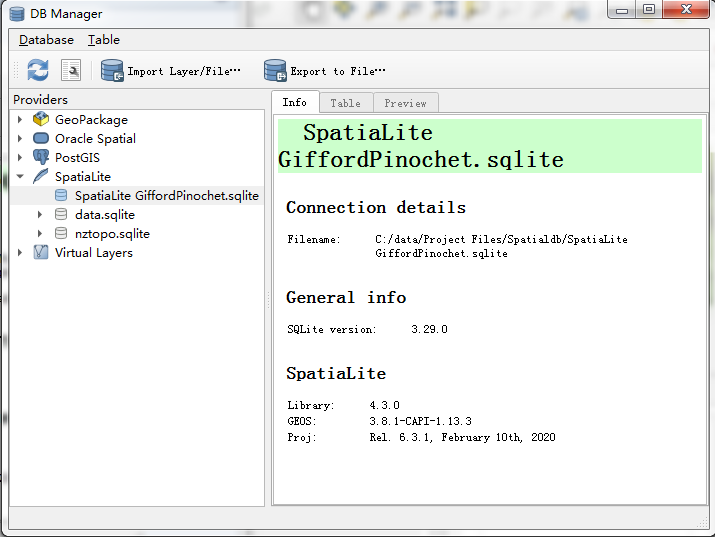Maximize the DB Manager window
This screenshot has height=537, width=715.
(x=648, y=10)
